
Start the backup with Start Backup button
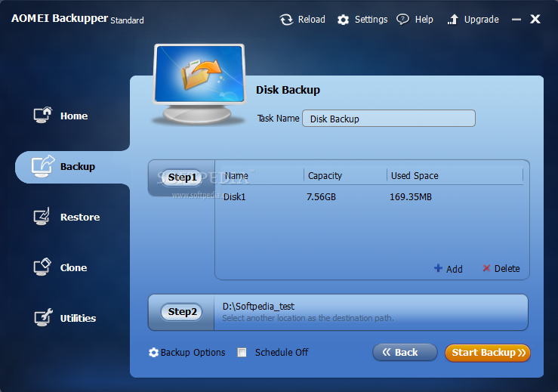[488, 353]
